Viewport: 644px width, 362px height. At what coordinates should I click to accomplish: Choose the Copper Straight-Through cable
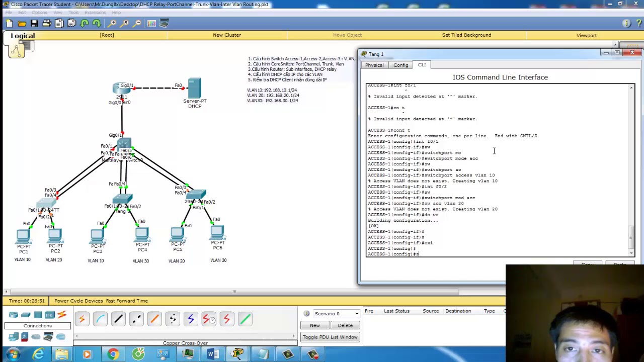coord(118,319)
